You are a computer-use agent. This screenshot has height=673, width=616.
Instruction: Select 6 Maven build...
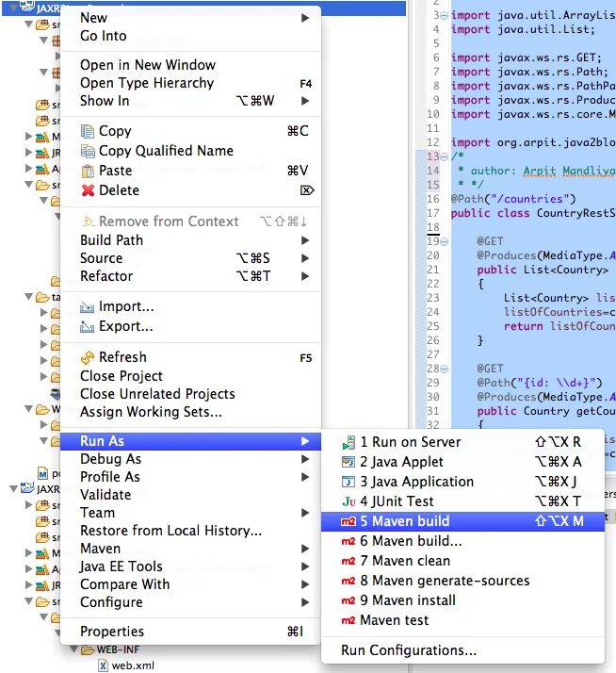coord(462,541)
